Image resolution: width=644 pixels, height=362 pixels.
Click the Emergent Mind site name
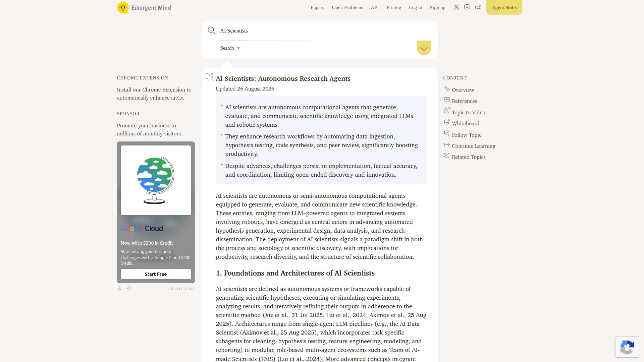(151, 7)
